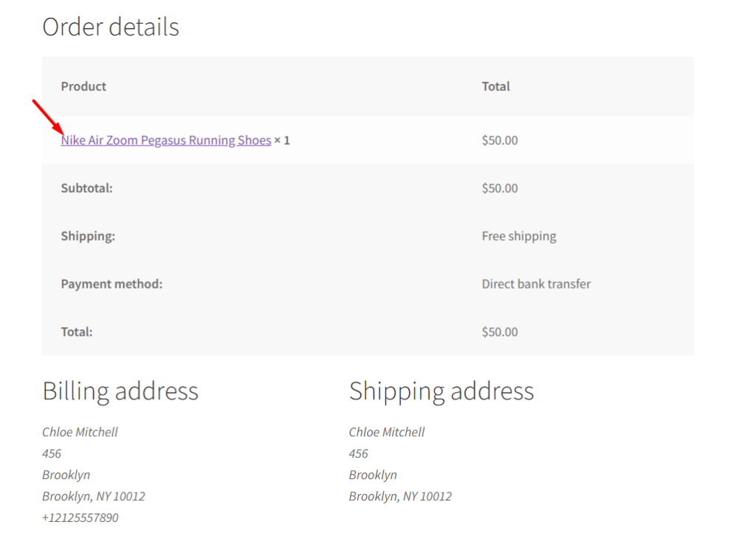Click the phone number +12125557890
The height and width of the screenshot is (547, 756).
click(80, 517)
